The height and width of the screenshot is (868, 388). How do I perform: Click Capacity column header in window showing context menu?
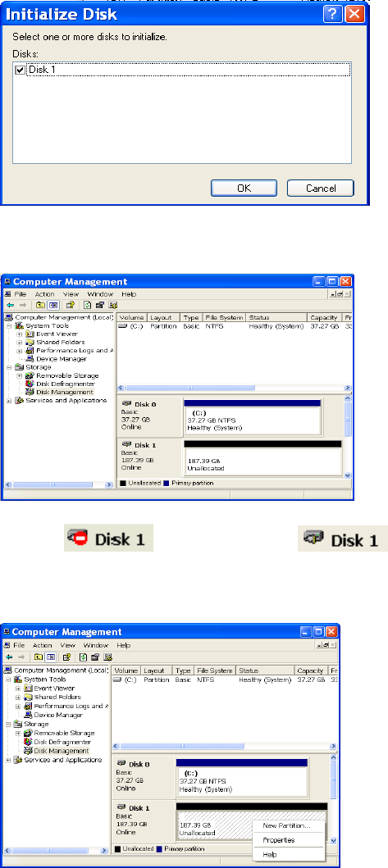(312, 670)
